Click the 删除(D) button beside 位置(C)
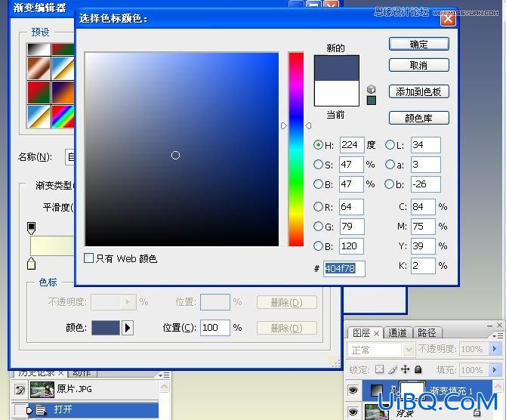506x420 pixels. pyautogui.click(x=287, y=328)
